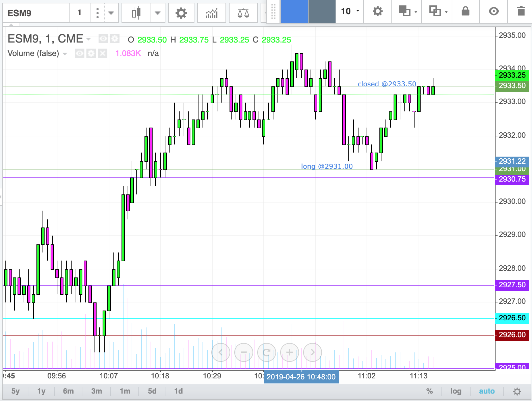532x401 pixels.
Task: Delete the drawing with the trash icon
Action: [521, 11]
